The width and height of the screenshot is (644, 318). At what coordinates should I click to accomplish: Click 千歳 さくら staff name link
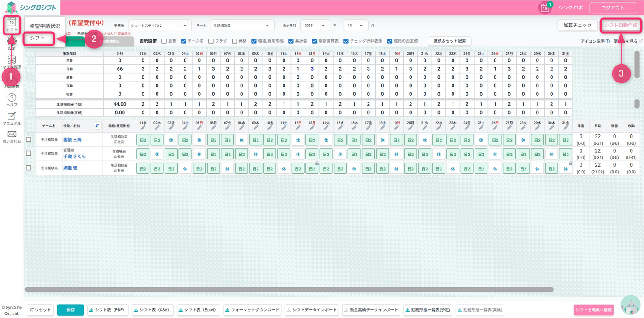74,156
